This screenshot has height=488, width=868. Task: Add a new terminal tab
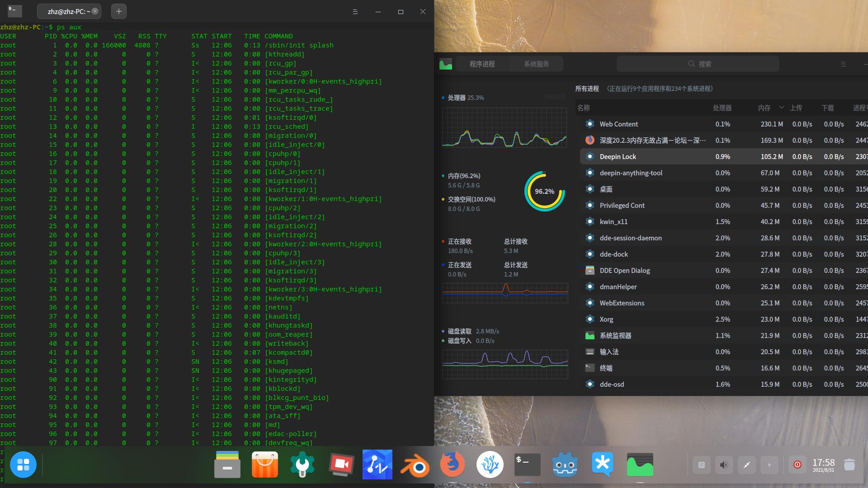click(118, 11)
